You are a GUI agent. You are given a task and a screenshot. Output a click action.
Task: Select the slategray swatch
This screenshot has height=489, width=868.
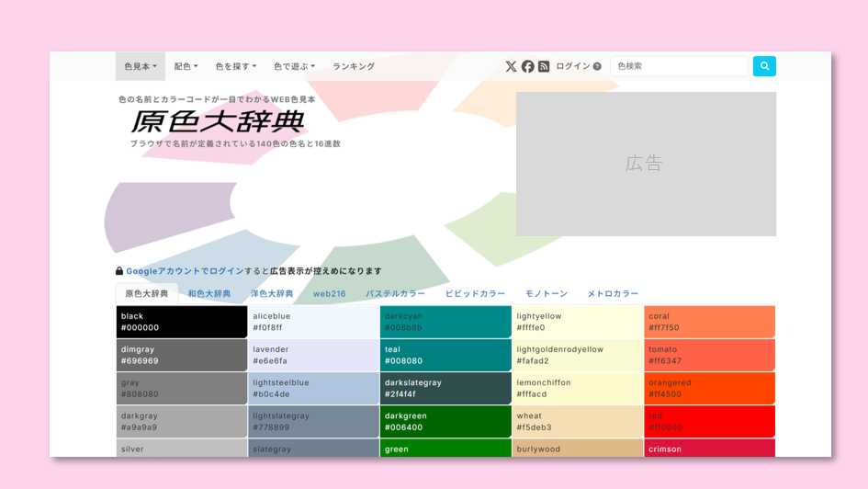pyautogui.click(x=313, y=448)
